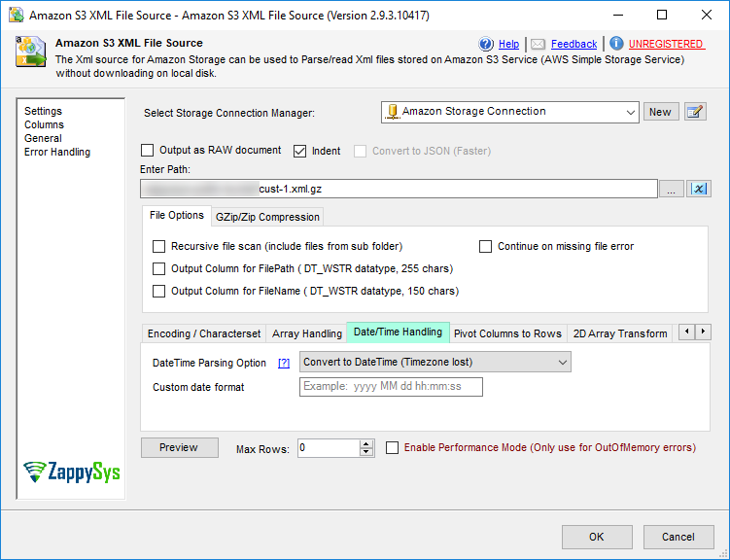Open the Help icon in header
This screenshot has width=730, height=560.
(x=486, y=44)
